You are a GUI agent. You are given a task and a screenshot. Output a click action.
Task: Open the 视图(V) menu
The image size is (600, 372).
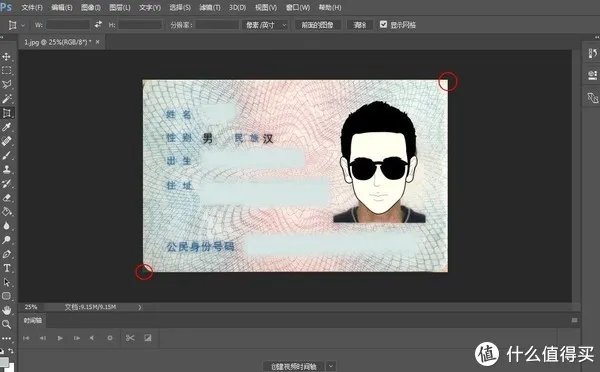[266, 7]
